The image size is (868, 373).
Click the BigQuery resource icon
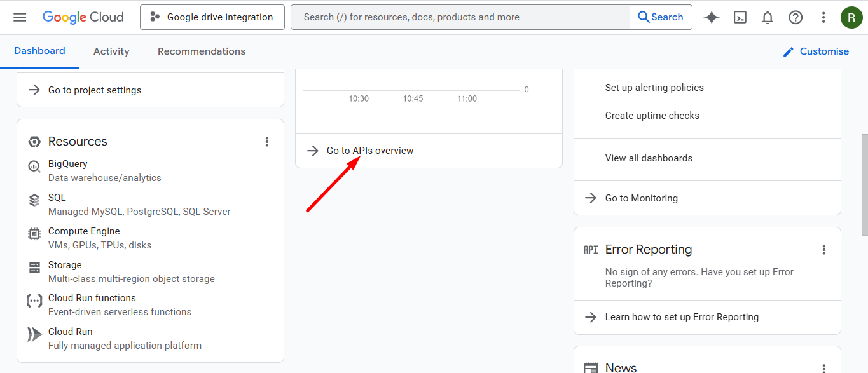point(34,167)
